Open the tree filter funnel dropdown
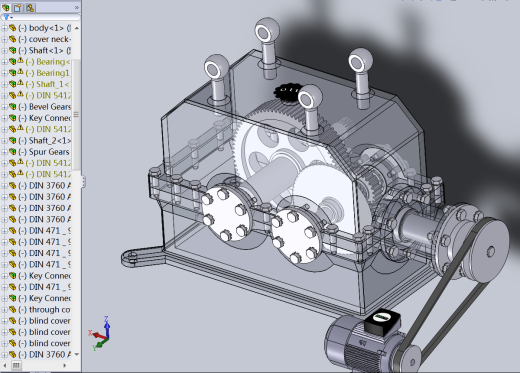Screen dimensions: 520x373 click(x=8, y=17)
